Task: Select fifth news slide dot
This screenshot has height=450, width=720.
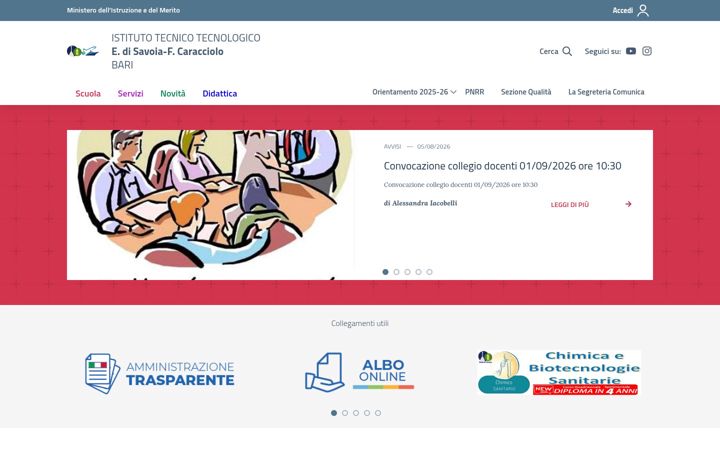Action: pyautogui.click(x=429, y=272)
